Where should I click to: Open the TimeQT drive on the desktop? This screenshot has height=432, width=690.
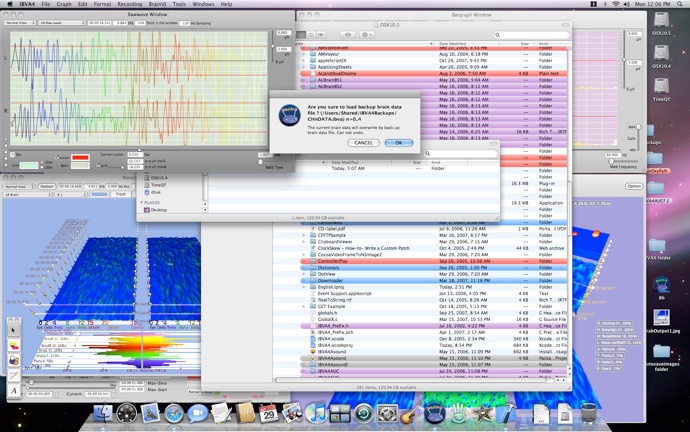661,86
